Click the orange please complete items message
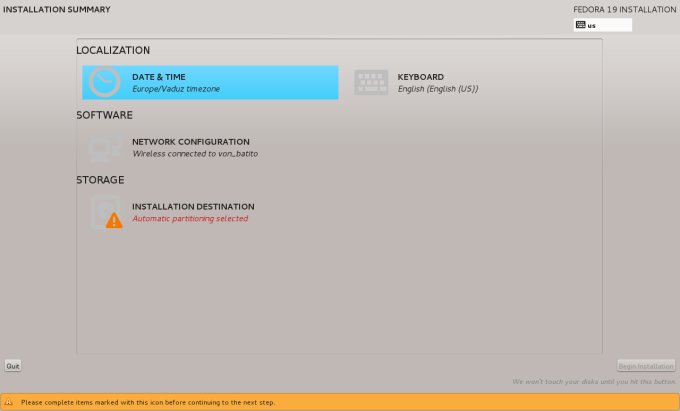The height and width of the screenshot is (411, 680). tap(148, 402)
